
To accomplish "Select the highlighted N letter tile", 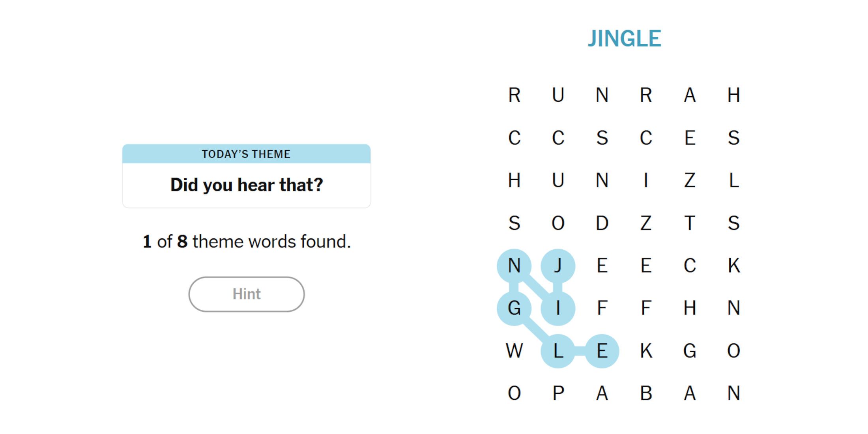I will point(514,266).
